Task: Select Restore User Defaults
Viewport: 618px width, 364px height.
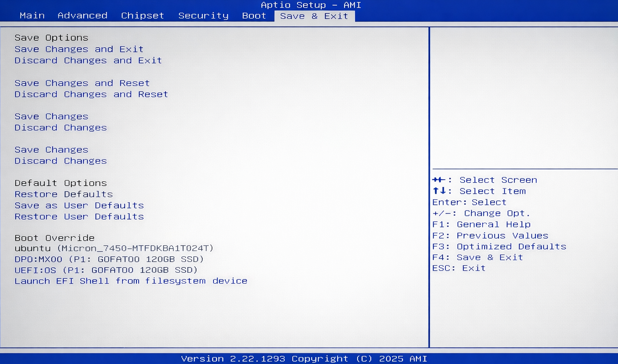Action: pyautogui.click(x=79, y=216)
